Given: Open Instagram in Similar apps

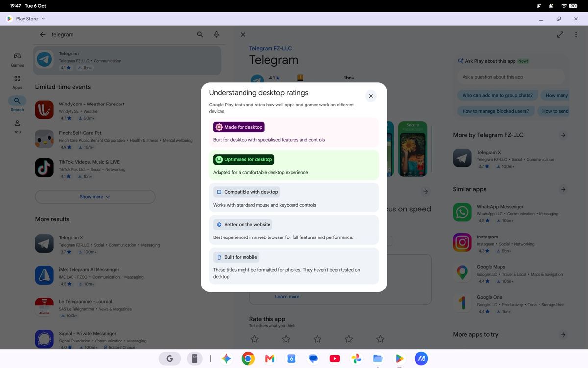Looking at the screenshot, I should [510, 243].
